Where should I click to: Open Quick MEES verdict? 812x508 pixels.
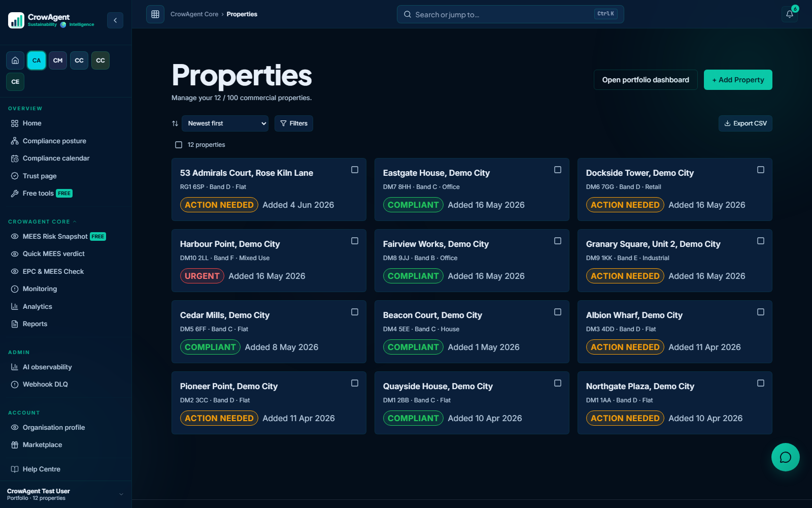pyautogui.click(x=53, y=254)
